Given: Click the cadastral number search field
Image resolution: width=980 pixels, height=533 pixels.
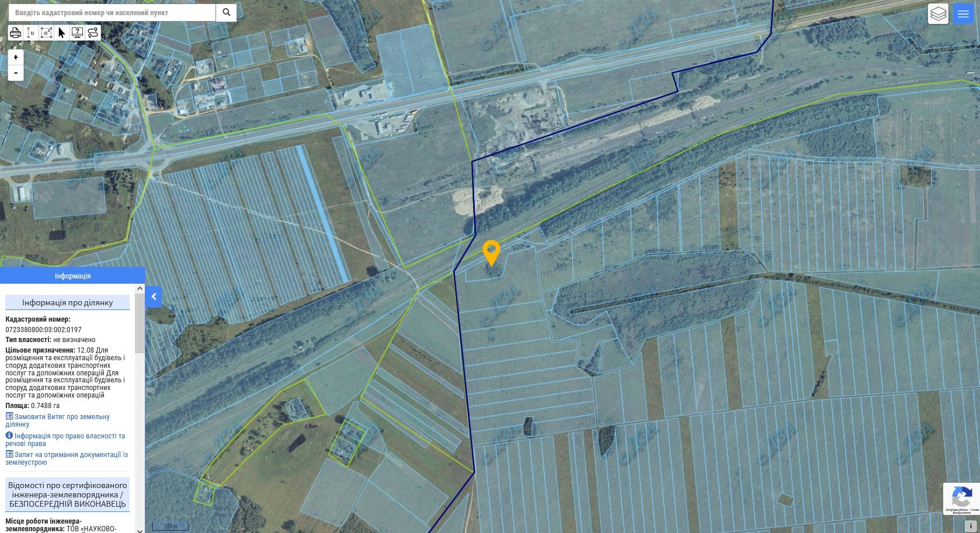Looking at the screenshot, I should coord(112,12).
